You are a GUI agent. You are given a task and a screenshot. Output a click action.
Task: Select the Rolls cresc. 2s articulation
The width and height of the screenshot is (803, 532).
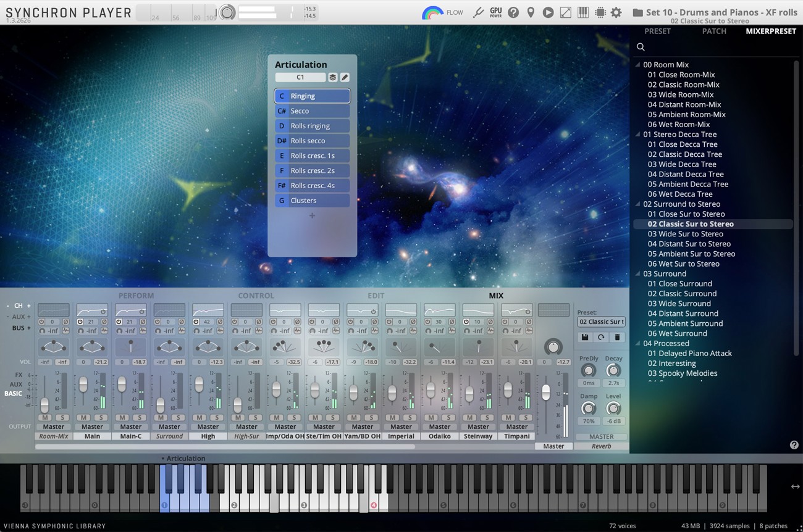(x=312, y=170)
